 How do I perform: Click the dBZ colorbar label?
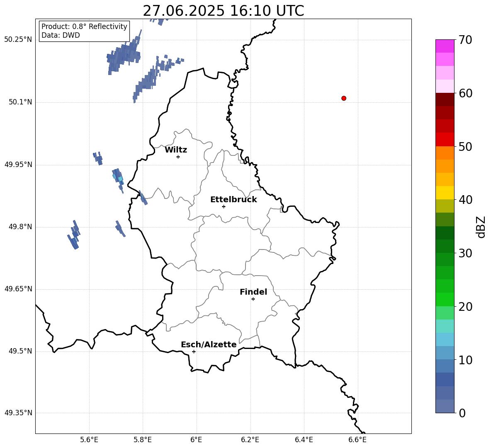[x=481, y=227]
